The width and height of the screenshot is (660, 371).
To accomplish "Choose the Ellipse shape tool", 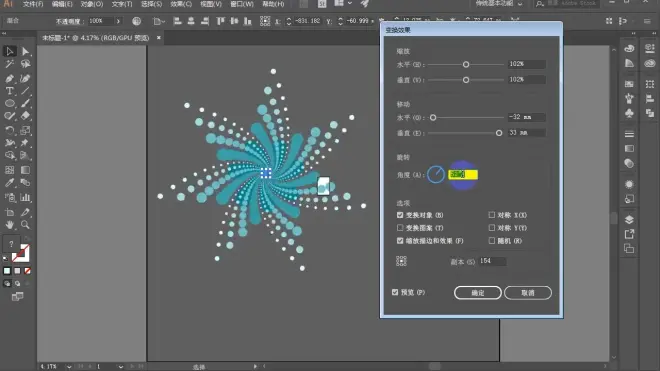I will click(9, 103).
